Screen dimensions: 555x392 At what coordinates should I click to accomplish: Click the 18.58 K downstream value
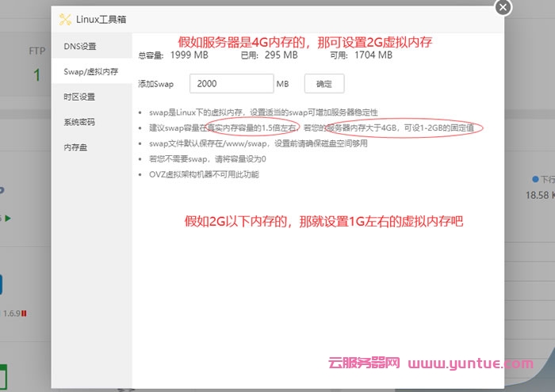[x=539, y=195]
